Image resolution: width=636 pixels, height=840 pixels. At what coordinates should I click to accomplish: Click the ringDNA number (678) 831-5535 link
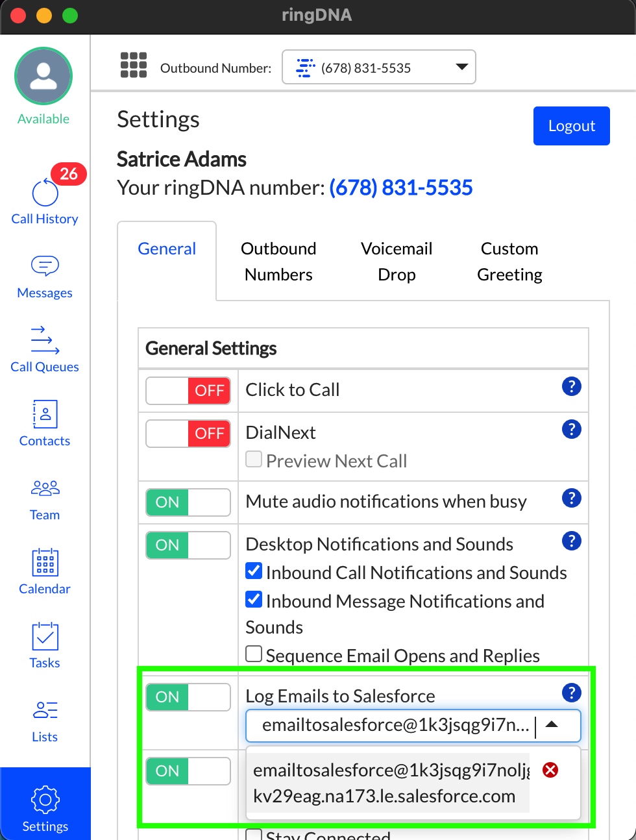(x=401, y=188)
